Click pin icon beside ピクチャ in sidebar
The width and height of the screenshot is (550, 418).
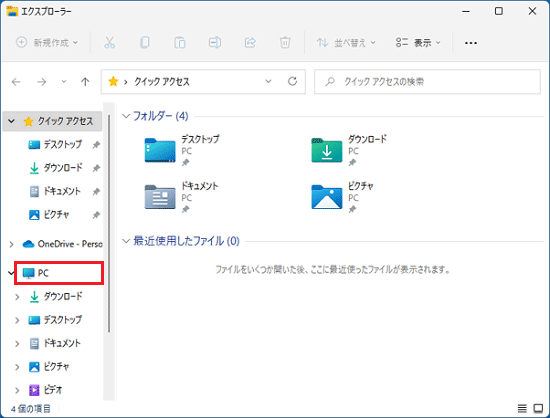pos(96,215)
